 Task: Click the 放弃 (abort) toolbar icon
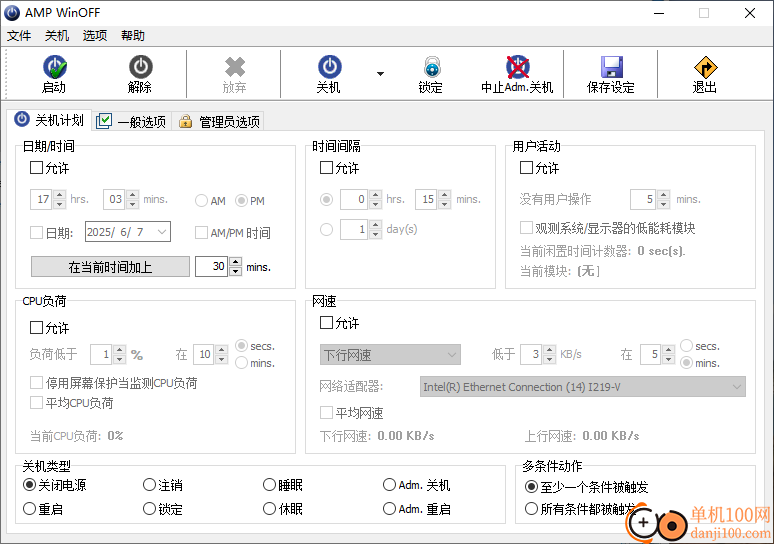(234, 68)
